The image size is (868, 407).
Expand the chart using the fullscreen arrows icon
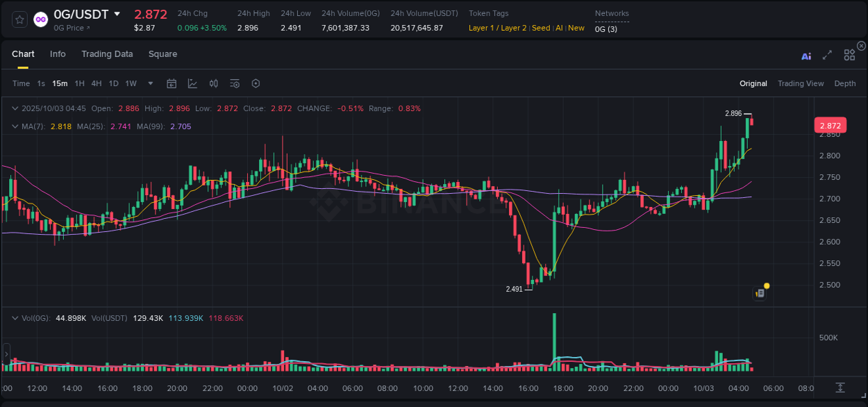click(827, 56)
